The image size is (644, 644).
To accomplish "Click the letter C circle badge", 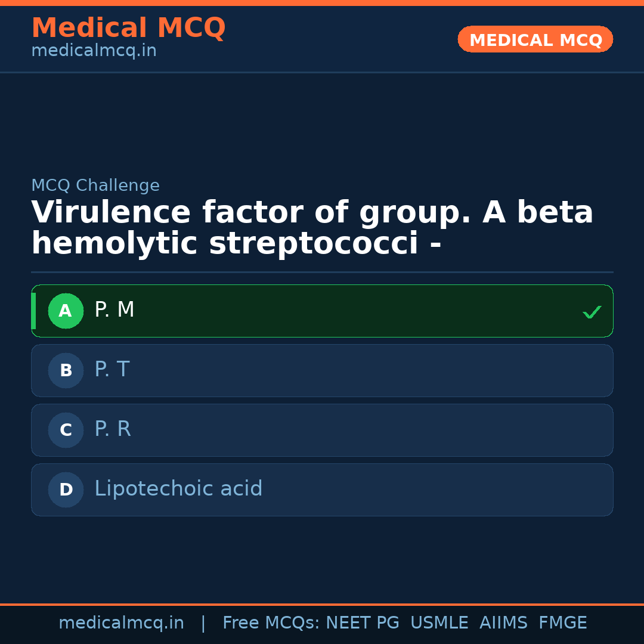I will point(66,430).
